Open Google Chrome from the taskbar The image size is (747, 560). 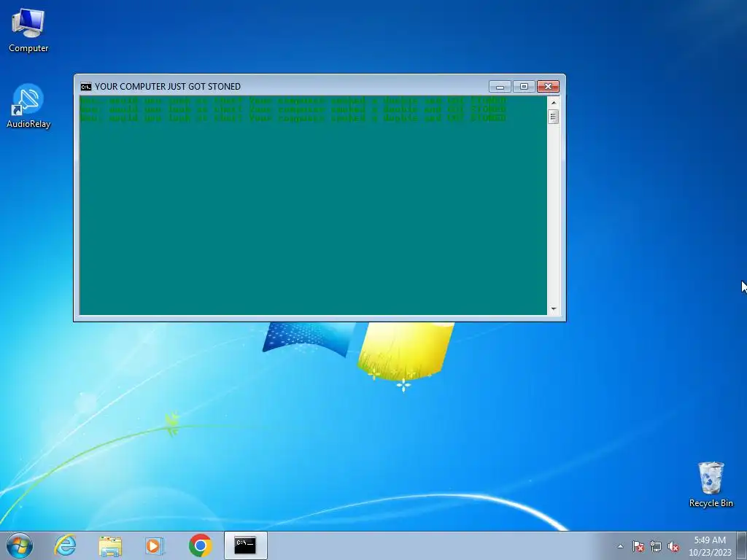click(200, 545)
